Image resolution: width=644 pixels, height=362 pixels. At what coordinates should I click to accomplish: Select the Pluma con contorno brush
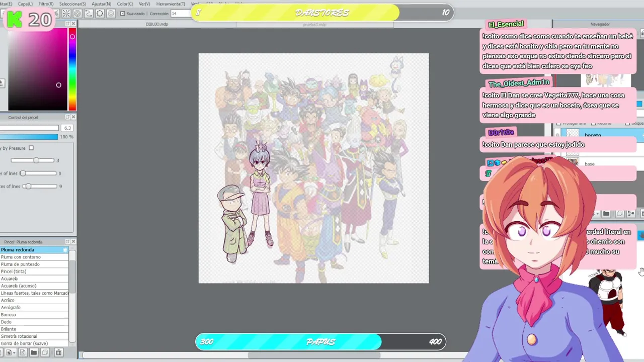click(34, 257)
